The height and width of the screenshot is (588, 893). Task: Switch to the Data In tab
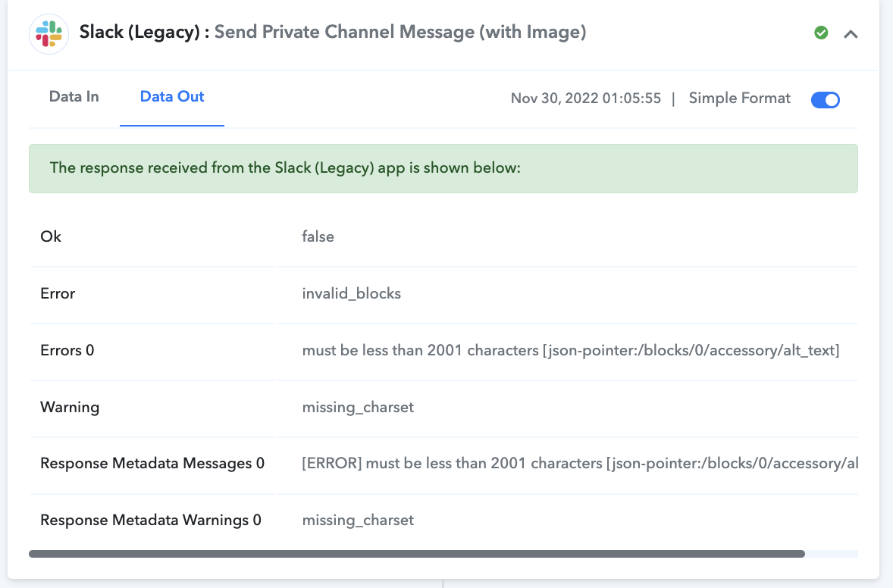74,97
